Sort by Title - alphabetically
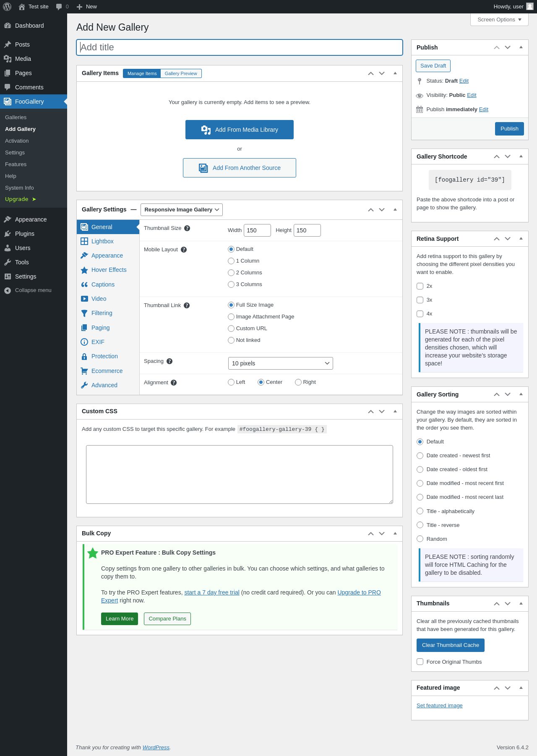Image resolution: width=537 pixels, height=756 pixels. point(420,511)
